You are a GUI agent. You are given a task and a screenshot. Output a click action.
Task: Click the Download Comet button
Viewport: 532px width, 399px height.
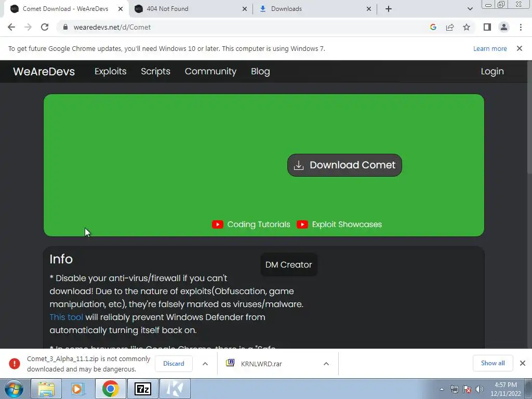click(x=344, y=165)
